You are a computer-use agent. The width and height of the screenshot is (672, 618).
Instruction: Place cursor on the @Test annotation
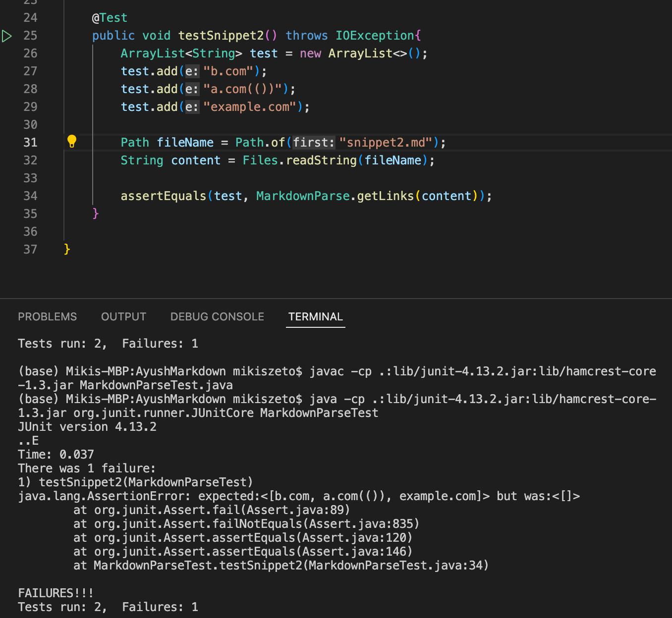point(110,18)
